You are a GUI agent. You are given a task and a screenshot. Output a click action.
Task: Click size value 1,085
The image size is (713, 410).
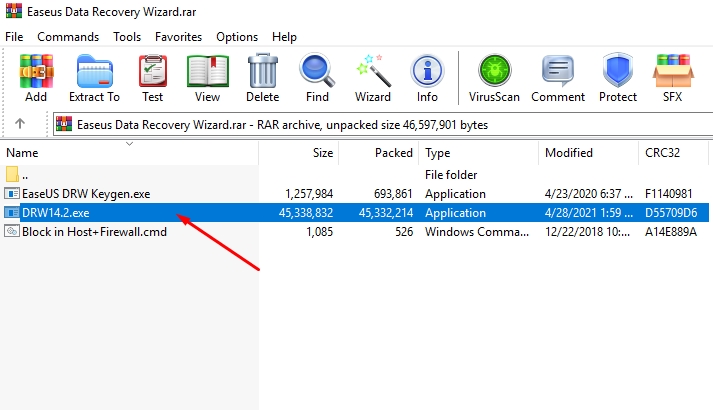coord(319,232)
